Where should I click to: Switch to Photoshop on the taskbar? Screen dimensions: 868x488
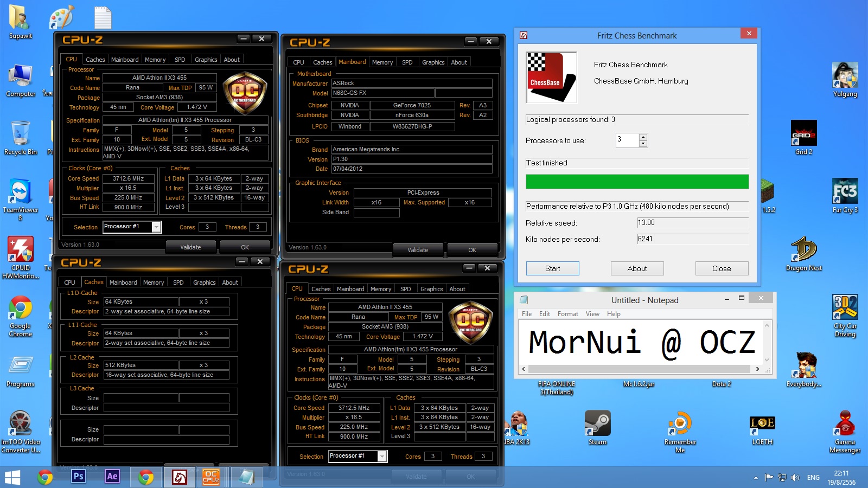point(79,477)
